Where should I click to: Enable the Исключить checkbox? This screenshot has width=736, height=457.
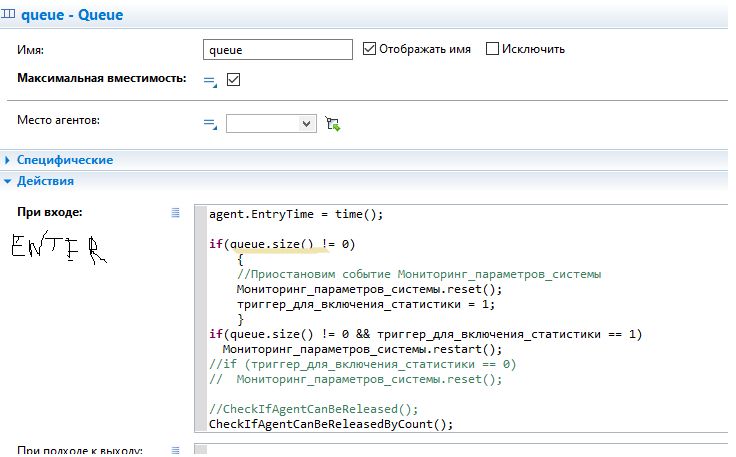coord(492,48)
